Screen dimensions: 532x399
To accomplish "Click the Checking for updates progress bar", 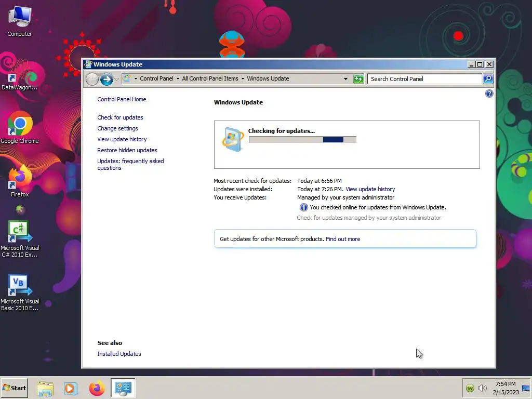I will pyautogui.click(x=302, y=139).
